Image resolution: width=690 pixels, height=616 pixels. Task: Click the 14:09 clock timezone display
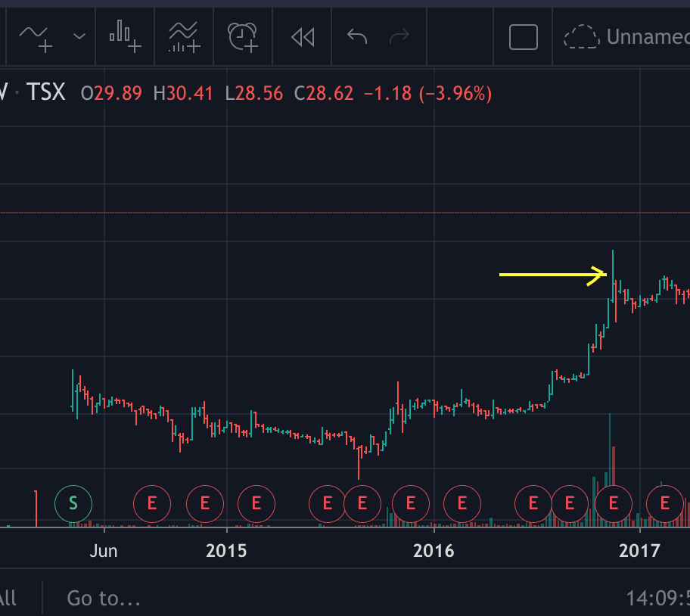pyautogui.click(x=658, y=599)
